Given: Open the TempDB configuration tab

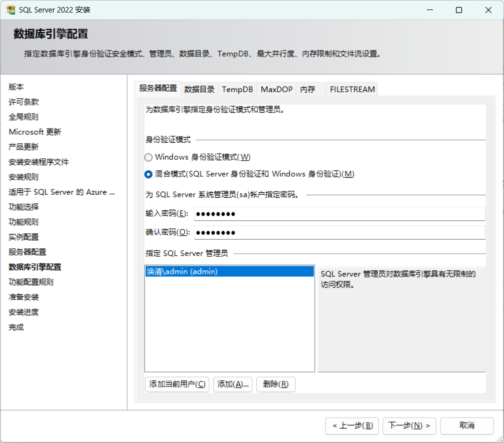Looking at the screenshot, I should click(x=237, y=89).
